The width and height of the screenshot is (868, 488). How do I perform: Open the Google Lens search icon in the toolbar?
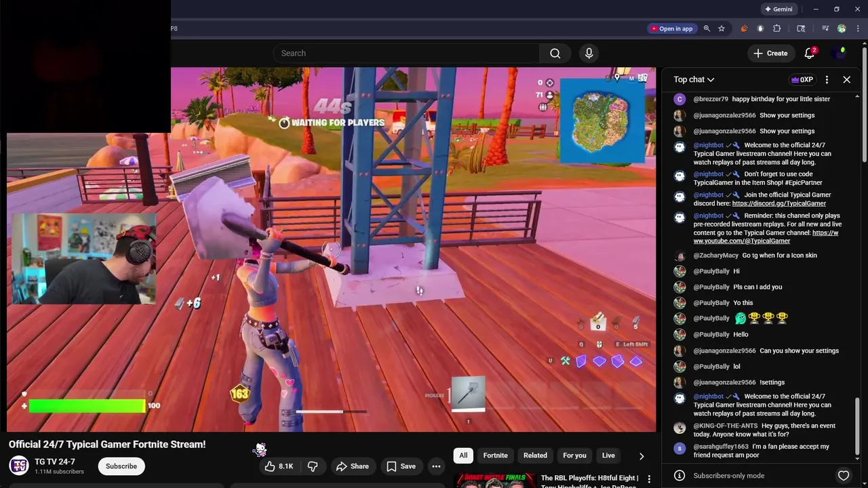point(801,28)
